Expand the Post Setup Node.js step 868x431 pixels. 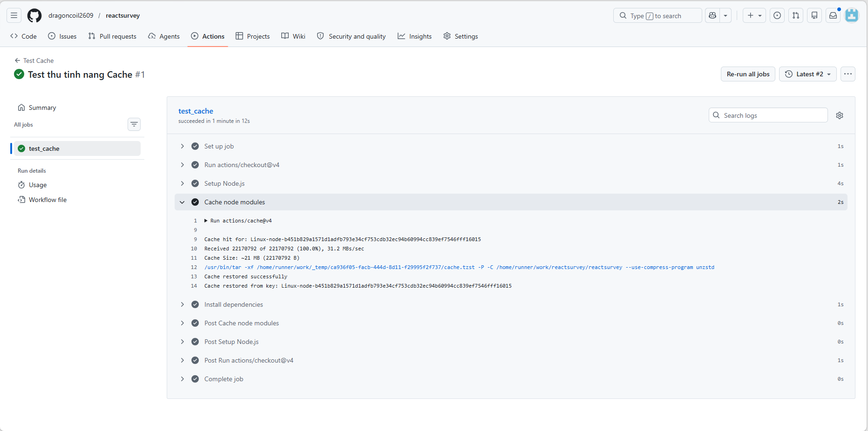tap(511, 342)
